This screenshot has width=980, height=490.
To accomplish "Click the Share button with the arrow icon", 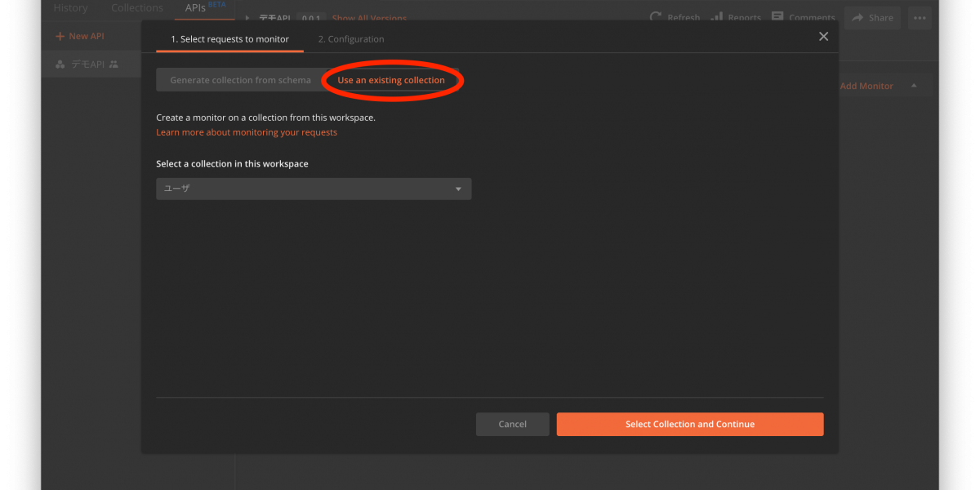I will point(872,17).
